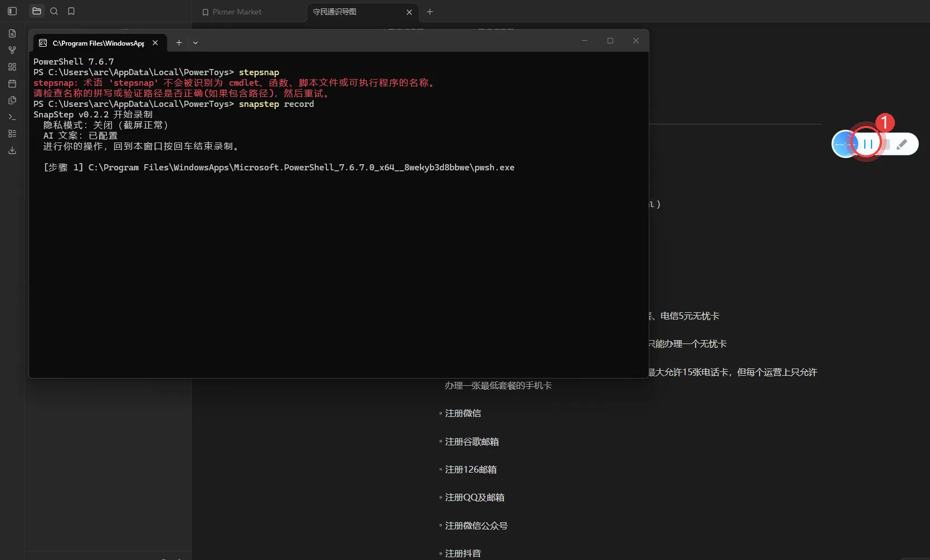Toggle the Obsidian left sidebar icon
Image resolution: width=930 pixels, height=560 pixels.
click(12, 11)
